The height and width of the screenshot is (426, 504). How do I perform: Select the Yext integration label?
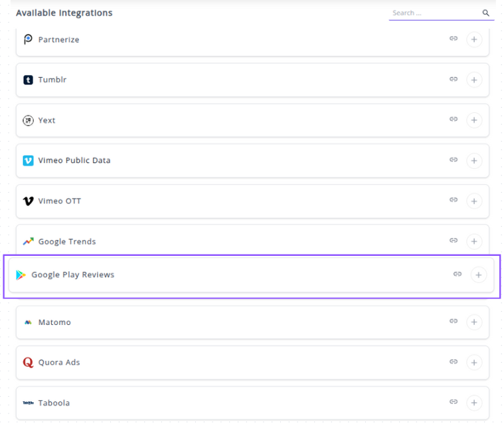[x=46, y=120]
